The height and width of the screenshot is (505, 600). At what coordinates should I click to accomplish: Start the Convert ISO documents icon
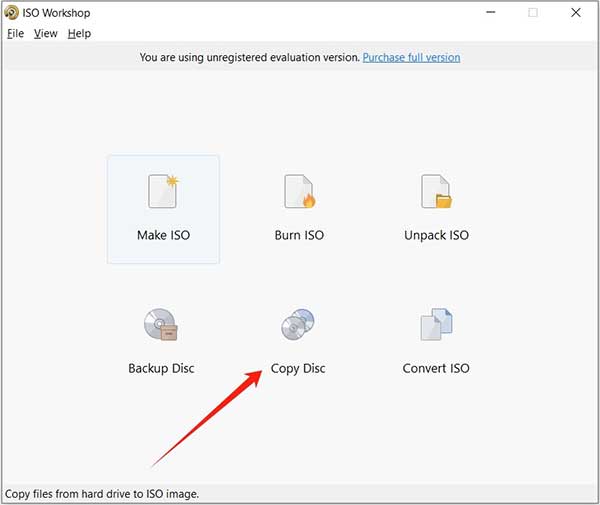click(x=436, y=324)
